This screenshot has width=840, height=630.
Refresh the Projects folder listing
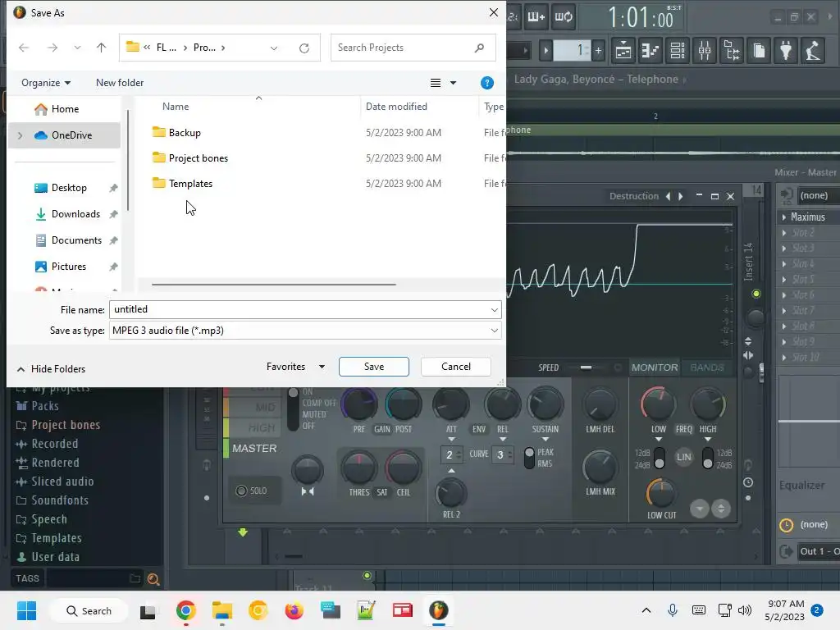[304, 48]
